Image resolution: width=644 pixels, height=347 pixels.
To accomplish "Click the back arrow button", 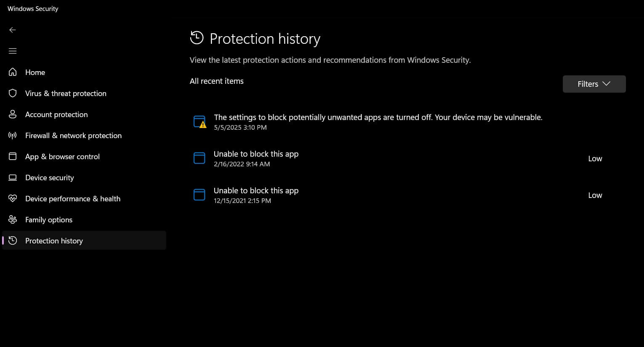I will (x=13, y=30).
